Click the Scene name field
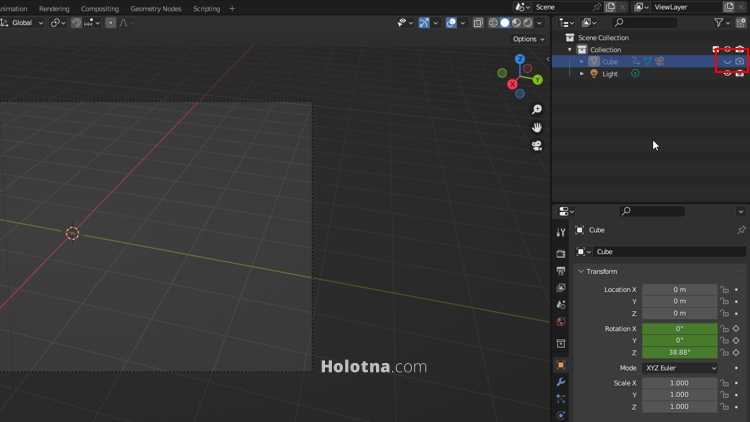Screen dimensions: 750x422 (x=562, y=7)
